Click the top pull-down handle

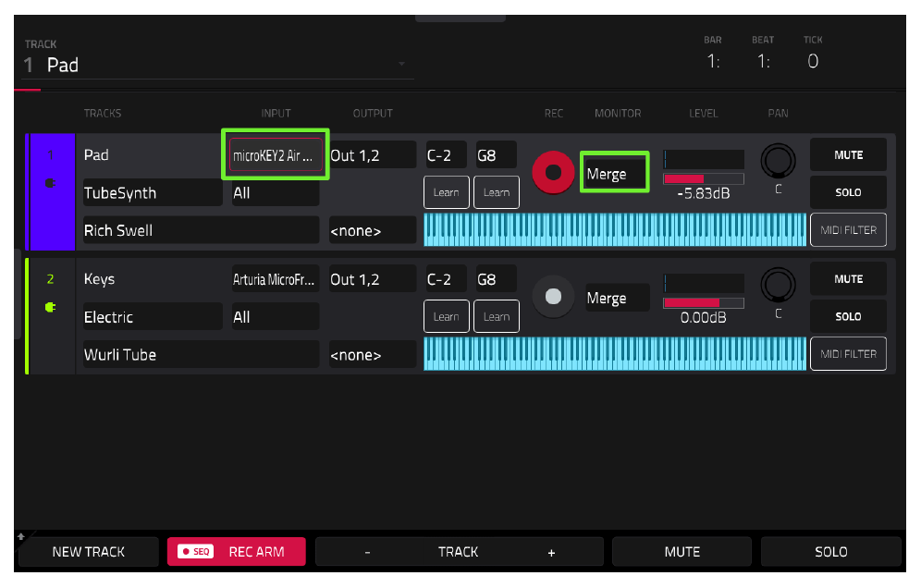(x=460, y=18)
